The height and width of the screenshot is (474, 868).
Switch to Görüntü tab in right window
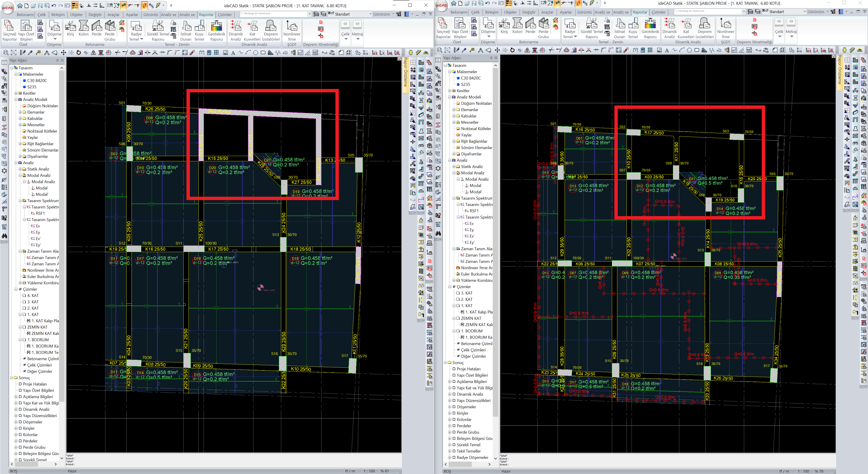tap(584, 12)
